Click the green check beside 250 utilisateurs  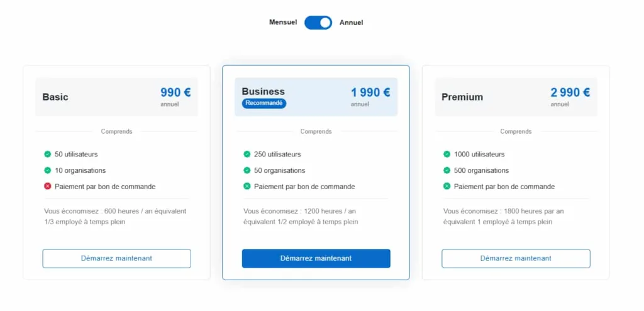click(x=247, y=154)
